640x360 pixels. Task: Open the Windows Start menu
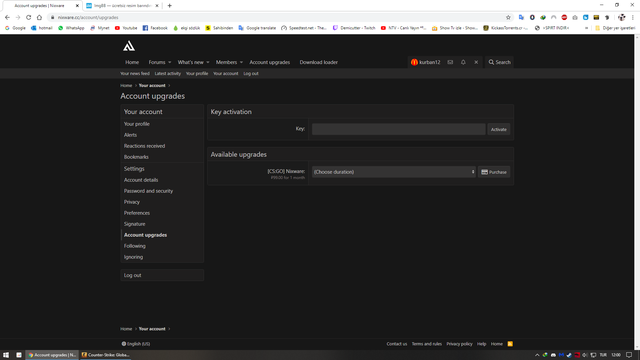pyautogui.click(x=6, y=355)
